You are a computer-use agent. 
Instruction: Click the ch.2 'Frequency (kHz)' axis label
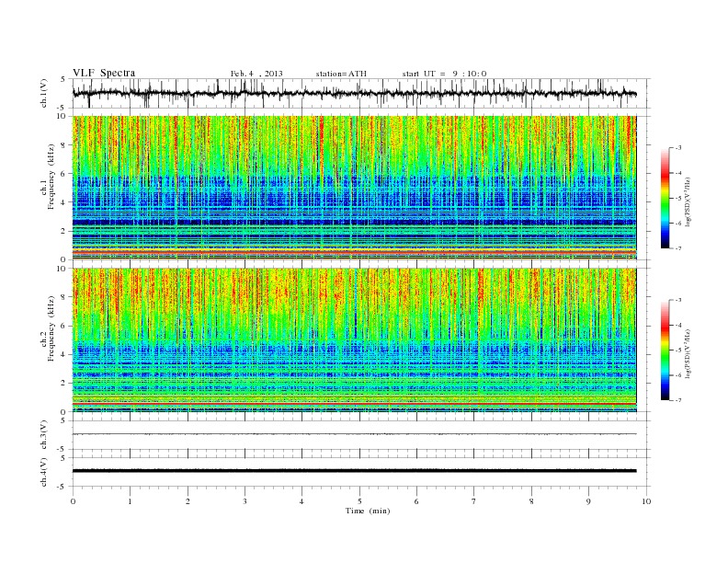[51, 327]
